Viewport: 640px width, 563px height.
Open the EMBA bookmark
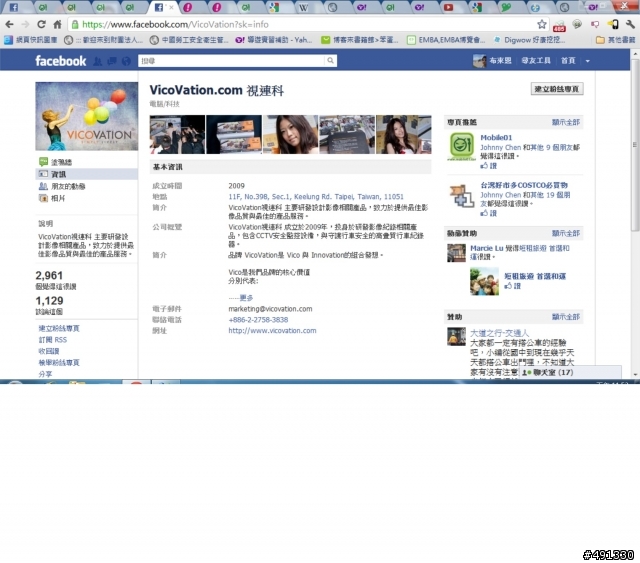pos(446,40)
